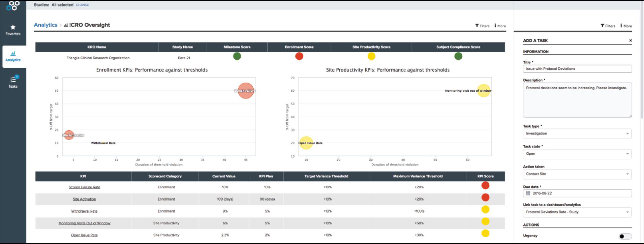Click CHANGE next to Studies selection

pos(82,5)
